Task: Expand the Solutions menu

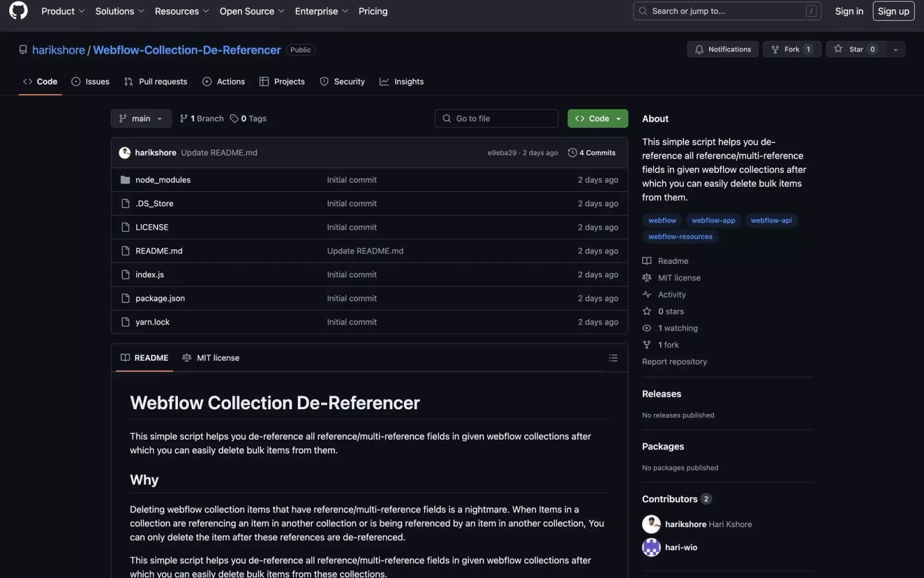Action: click(x=120, y=11)
